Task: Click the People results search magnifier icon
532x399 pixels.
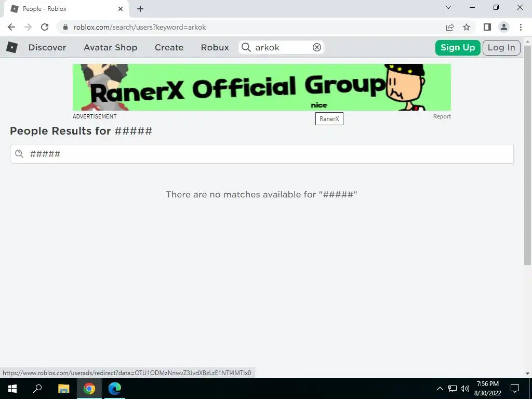Action: click(x=19, y=154)
